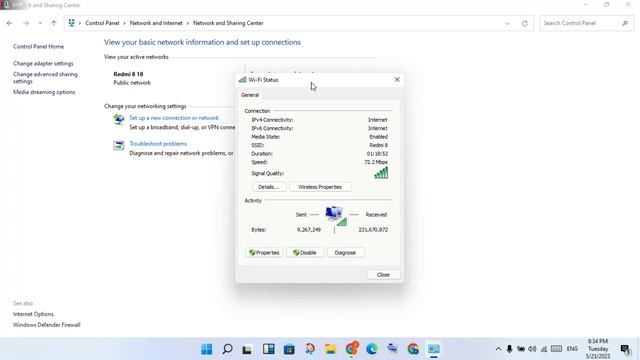640x360 pixels.
Task: Open Control Panel Home link
Action: (38, 47)
